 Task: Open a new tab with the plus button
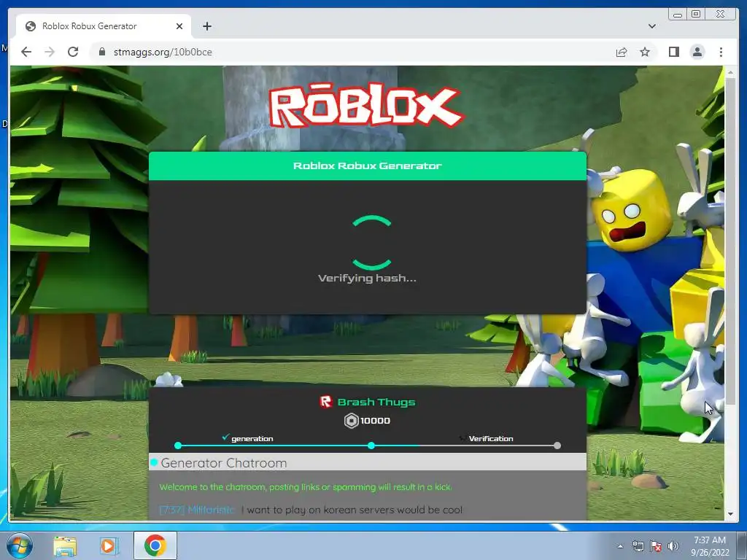207,26
